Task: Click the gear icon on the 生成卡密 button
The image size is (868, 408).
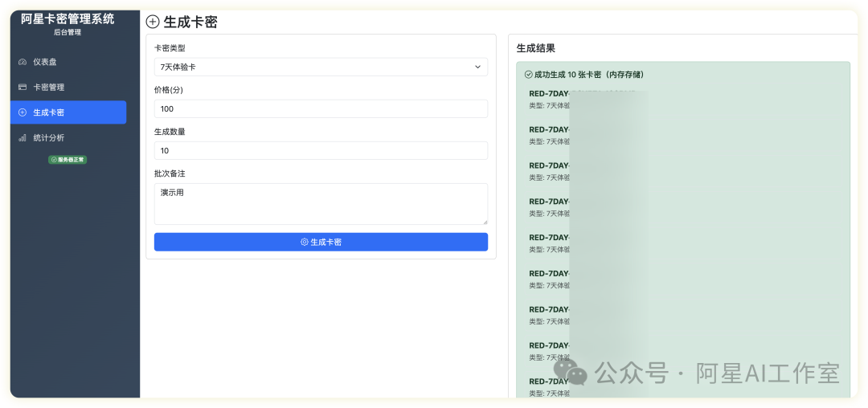Action: (305, 242)
